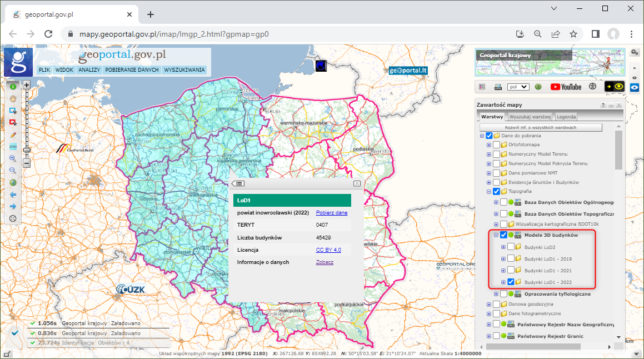Check the Budynki LoD2 checkbox
644x359 pixels.
click(x=511, y=247)
